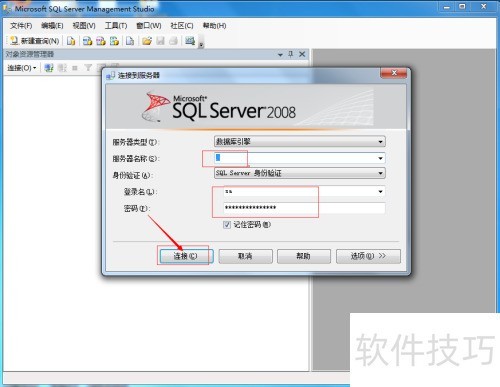500x387 pixels.
Task: Open the 社区(C) menu
Action: 182,26
